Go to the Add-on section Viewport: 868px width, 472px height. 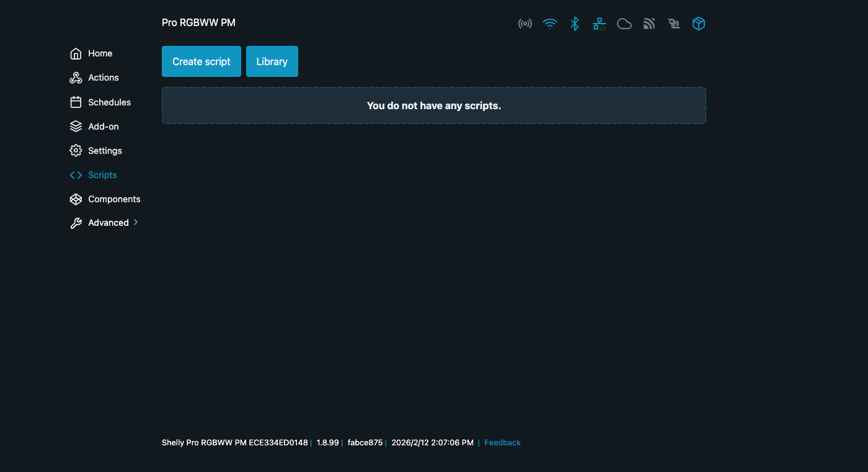[x=103, y=126]
